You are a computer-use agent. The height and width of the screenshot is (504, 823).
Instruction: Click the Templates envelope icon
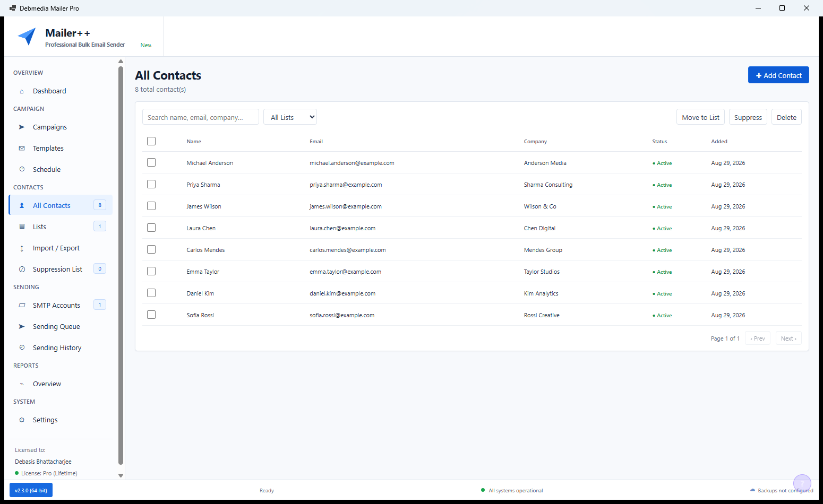click(x=22, y=149)
